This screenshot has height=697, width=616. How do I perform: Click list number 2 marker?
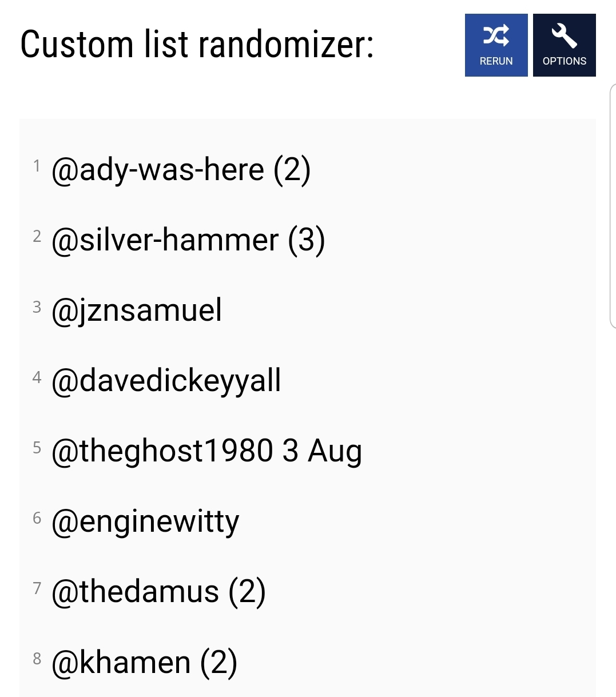(37, 236)
